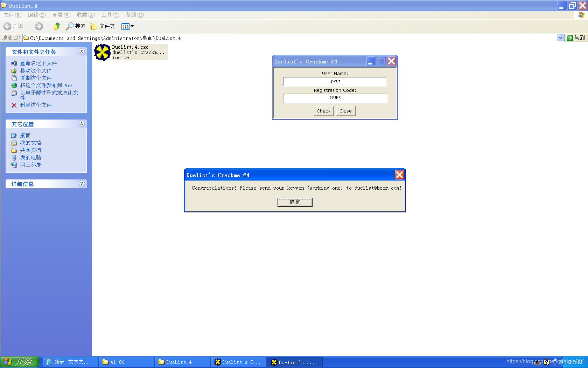Close the Crackme #4 main window
Screen dimensions: 588x368
click(x=391, y=61)
